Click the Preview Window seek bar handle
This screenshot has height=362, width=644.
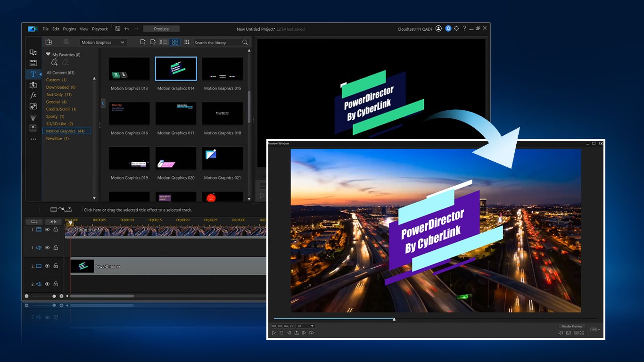394,319
